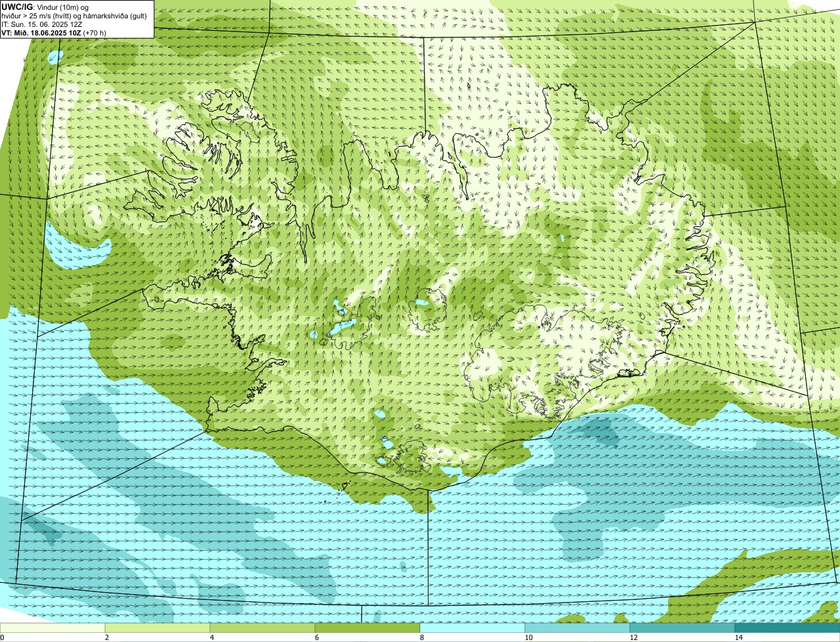Click the '2' label on the colour scale
The width and height of the screenshot is (840, 642).
(106, 637)
